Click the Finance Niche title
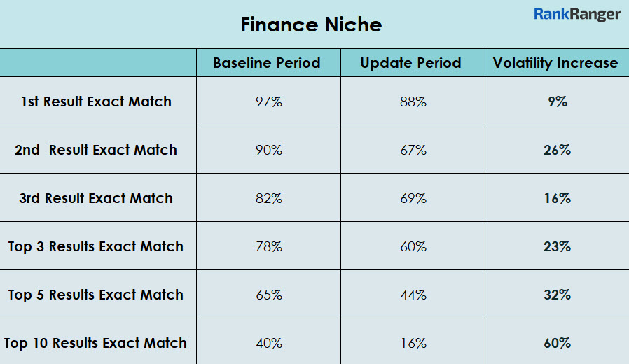Viewport: 629px width, 364px height. point(312,25)
